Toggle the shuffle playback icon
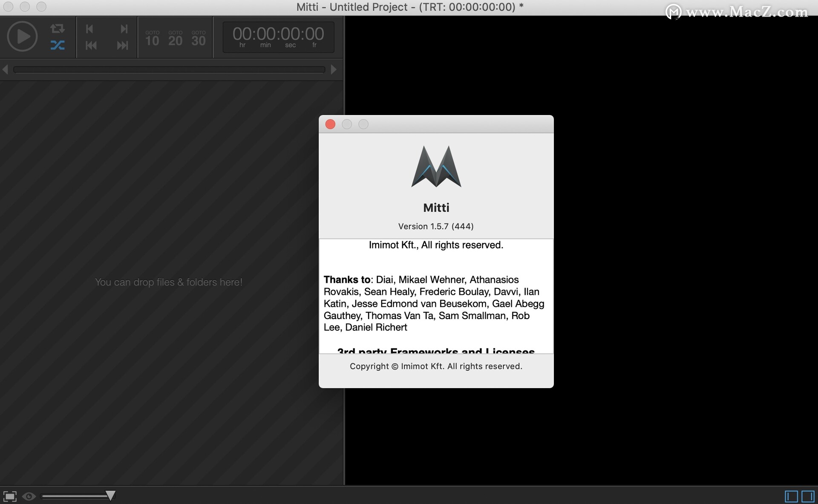This screenshot has height=504, width=818. point(58,45)
